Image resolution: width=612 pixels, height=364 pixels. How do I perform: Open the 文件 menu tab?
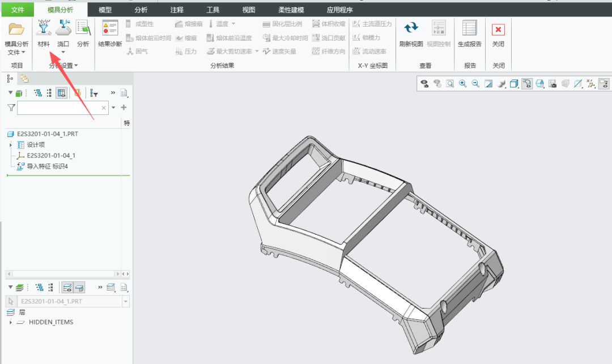pos(18,10)
